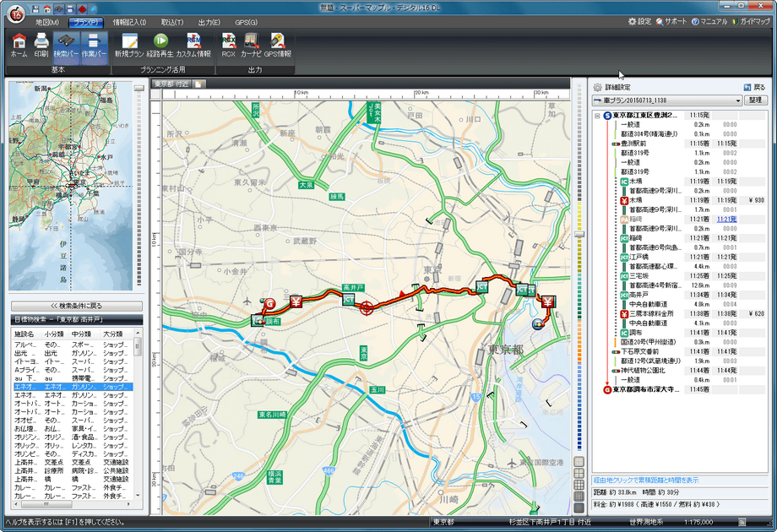Click the カーナビ car navigation export icon
This screenshot has width=777, height=532.
tap(251, 46)
